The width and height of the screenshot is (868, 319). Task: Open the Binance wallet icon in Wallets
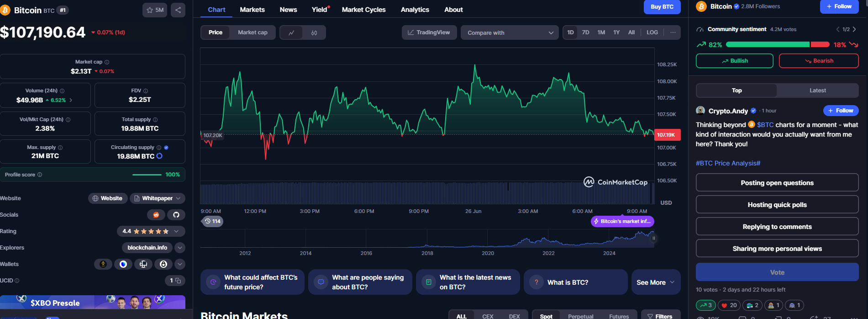pos(103,264)
